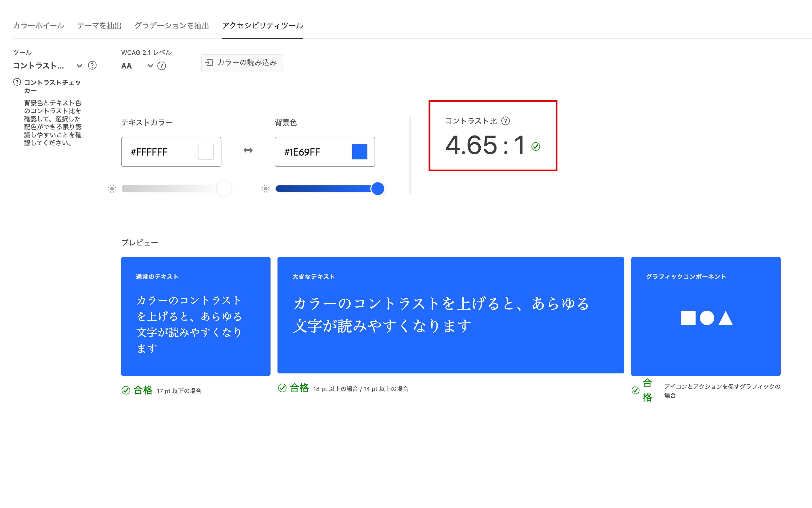Click the 通常のテキスト preview card
Viewport: 812px width, 508px height.
pyautogui.click(x=196, y=316)
